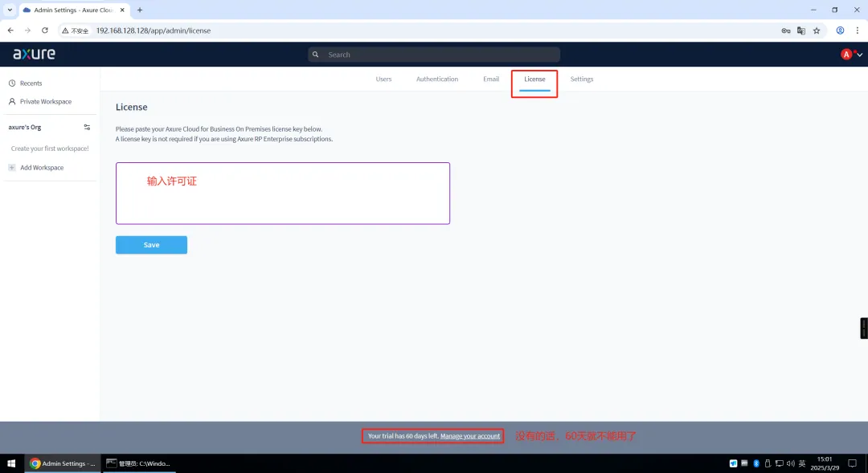868x473 pixels.
Task: Click the network tray icon
Action: coord(779,463)
